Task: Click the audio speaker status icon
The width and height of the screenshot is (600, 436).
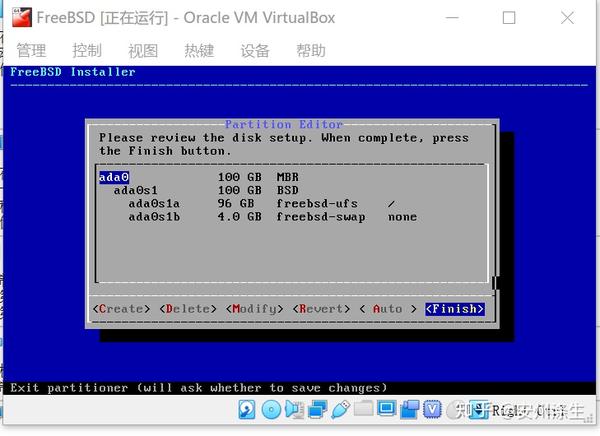Action: click(x=294, y=410)
